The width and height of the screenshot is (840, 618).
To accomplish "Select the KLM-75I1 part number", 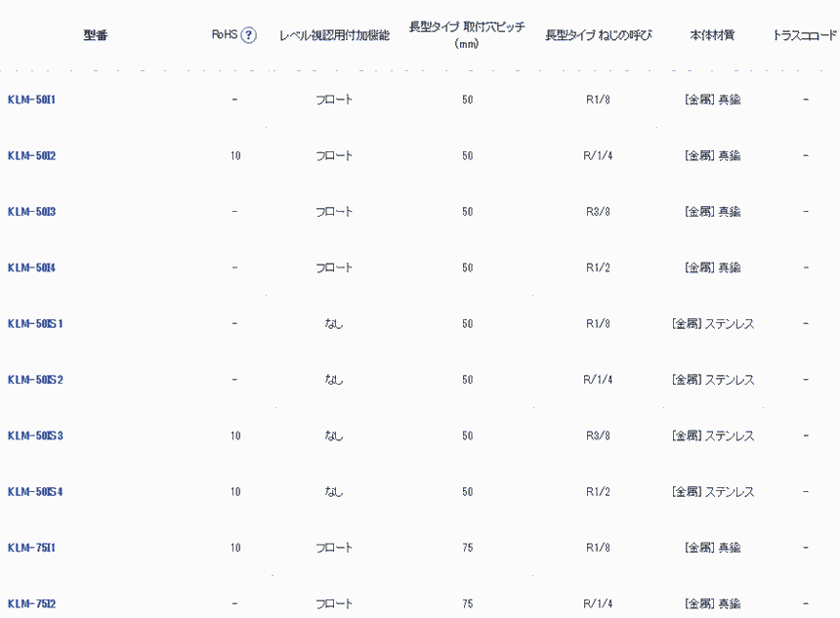I will pos(31,548).
